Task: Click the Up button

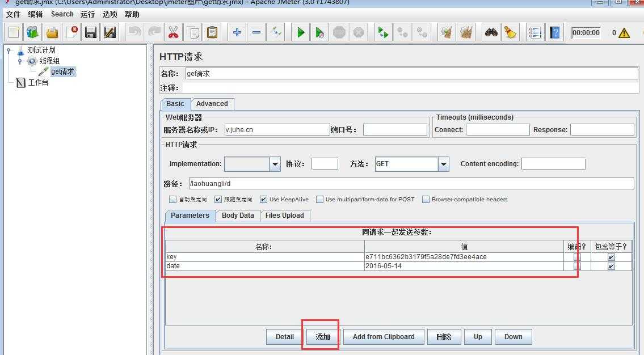Action: [478, 337]
